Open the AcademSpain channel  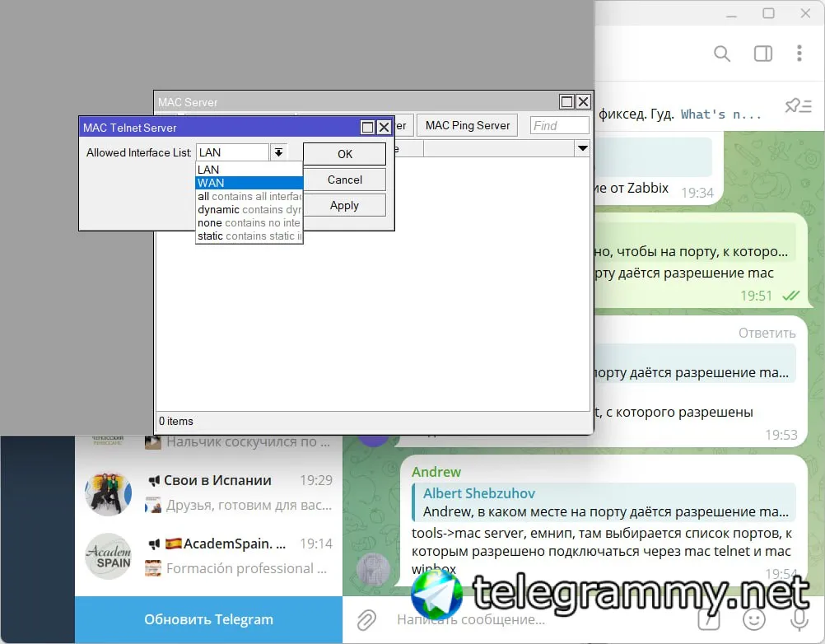click(x=208, y=556)
